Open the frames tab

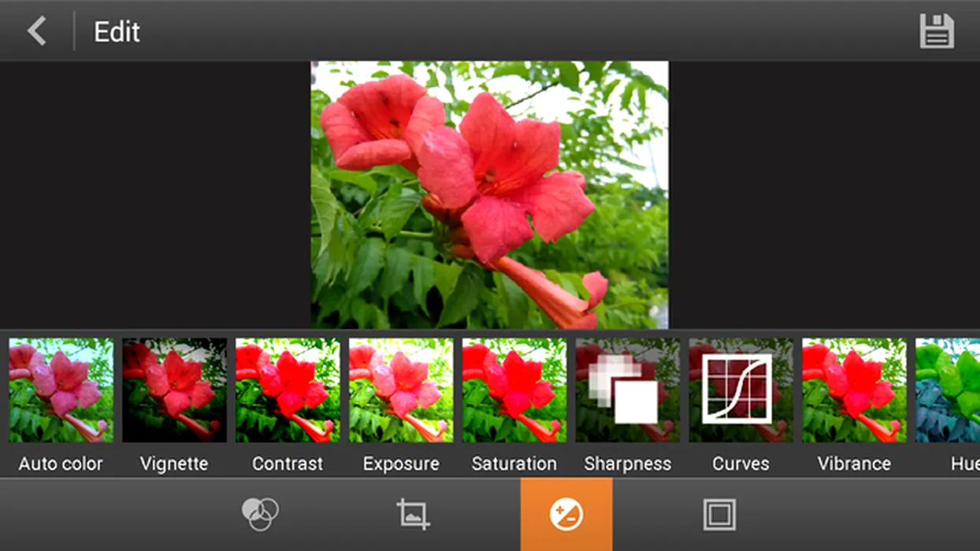(719, 515)
